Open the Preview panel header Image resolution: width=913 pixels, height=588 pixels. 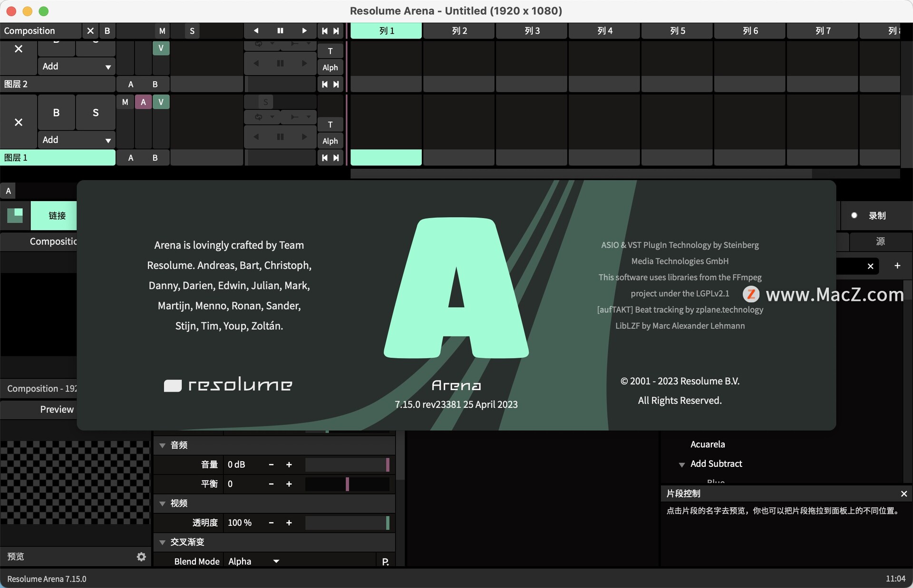(39, 410)
